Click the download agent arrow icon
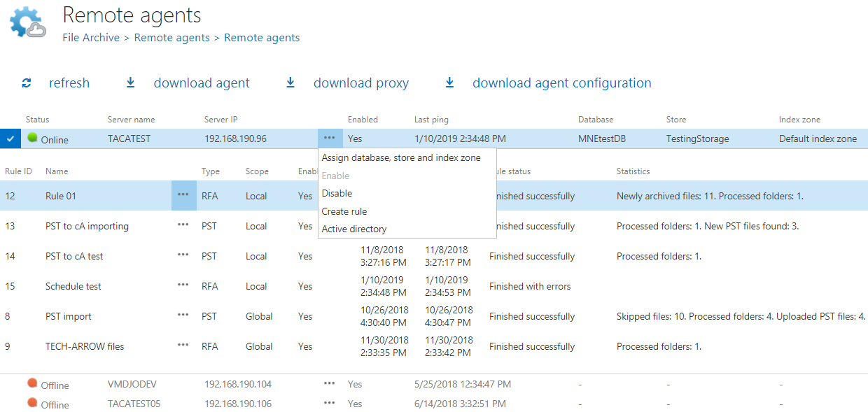Screen dimensions: 868x412 [x=130, y=83]
